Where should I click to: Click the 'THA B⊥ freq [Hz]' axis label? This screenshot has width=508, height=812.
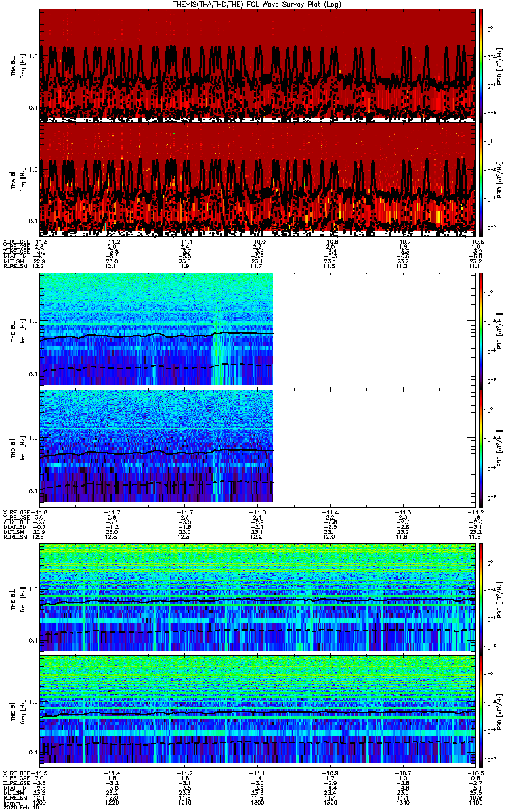click(17, 66)
